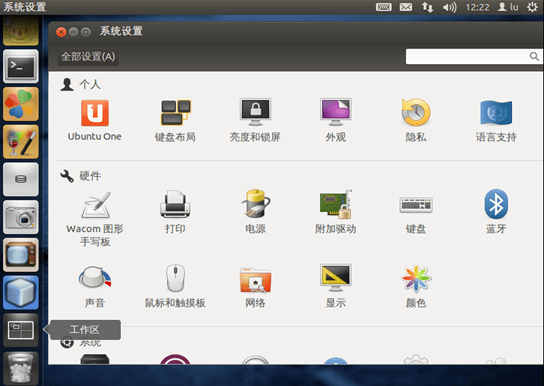545x386 pixels.
Task: Open 语言支持 language support
Action: coord(496,120)
